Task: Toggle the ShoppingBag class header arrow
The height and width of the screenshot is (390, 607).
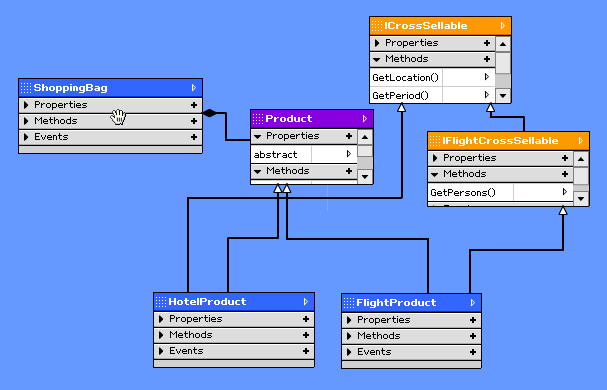Action: pos(194,88)
